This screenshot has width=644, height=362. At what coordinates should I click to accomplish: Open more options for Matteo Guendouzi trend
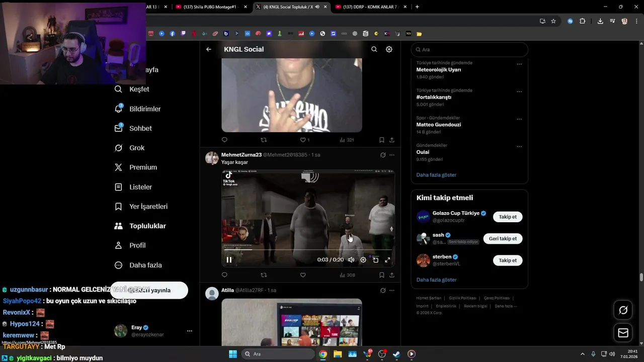[x=519, y=119]
